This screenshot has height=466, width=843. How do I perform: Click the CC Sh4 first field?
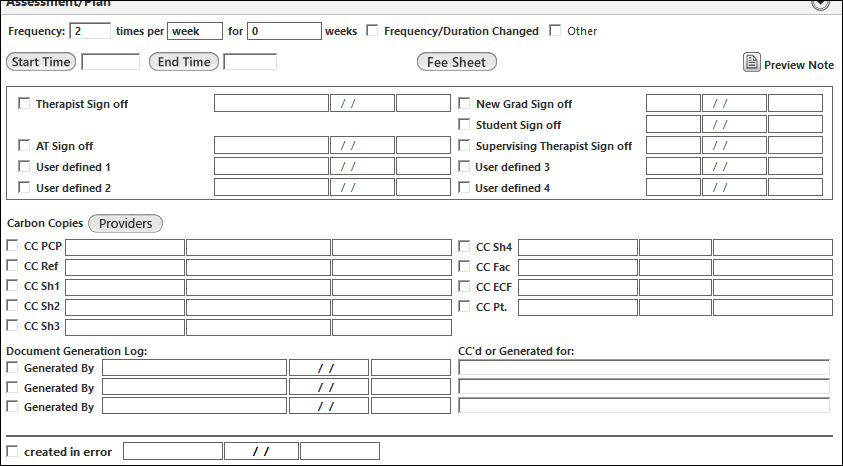[x=577, y=247]
